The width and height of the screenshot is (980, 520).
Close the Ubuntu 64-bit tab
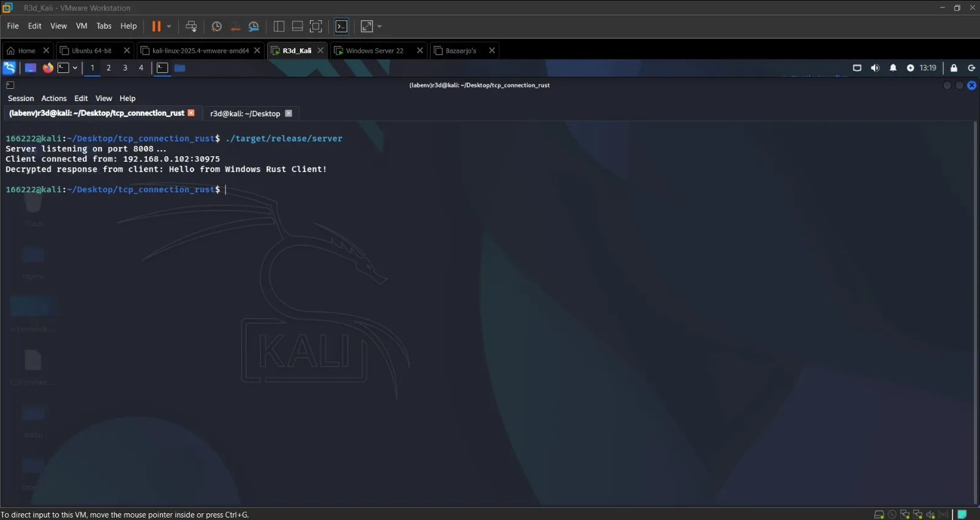pos(127,51)
